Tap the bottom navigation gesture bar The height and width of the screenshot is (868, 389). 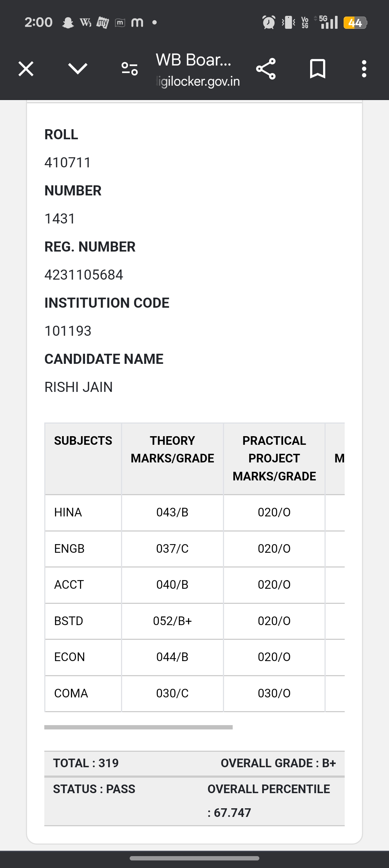194,858
